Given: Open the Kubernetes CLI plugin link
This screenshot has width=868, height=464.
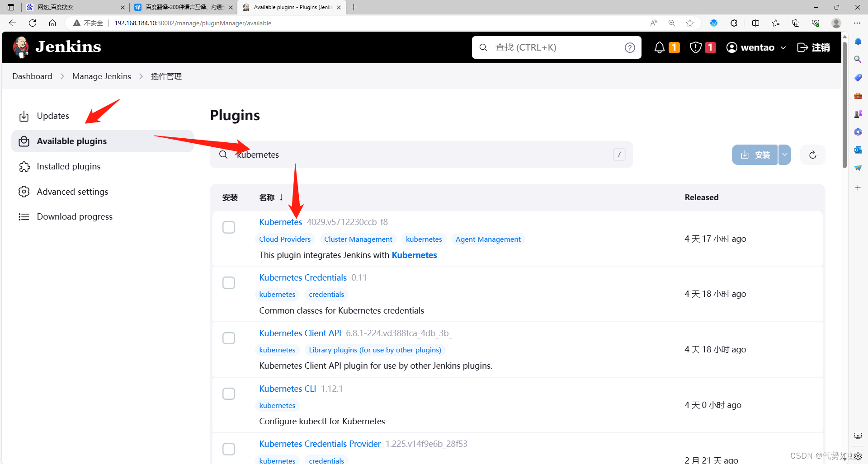Looking at the screenshot, I should coord(288,389).
